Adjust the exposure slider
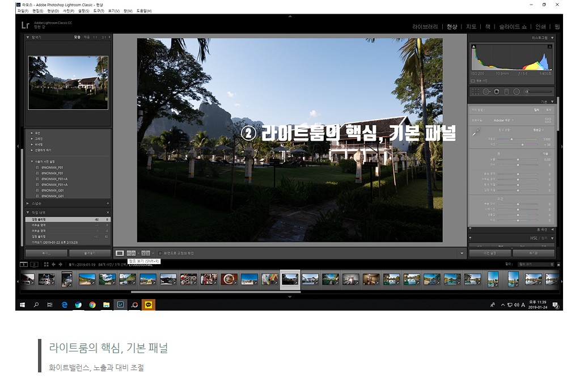This screenshot has width=588, height=386. point(518,159)
